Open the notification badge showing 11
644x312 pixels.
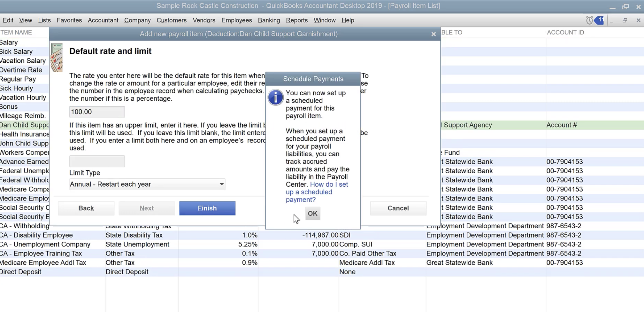pyautogui.click(x=600, y=20)
